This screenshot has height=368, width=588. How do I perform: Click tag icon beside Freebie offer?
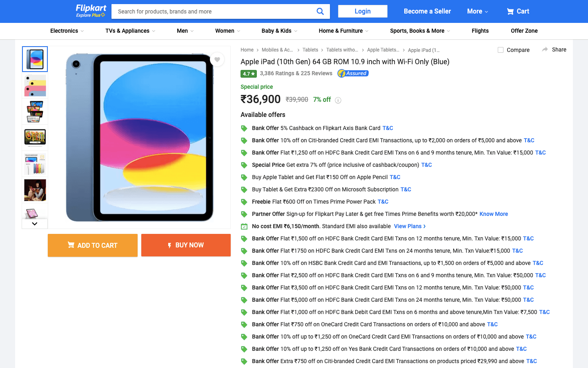244,202
